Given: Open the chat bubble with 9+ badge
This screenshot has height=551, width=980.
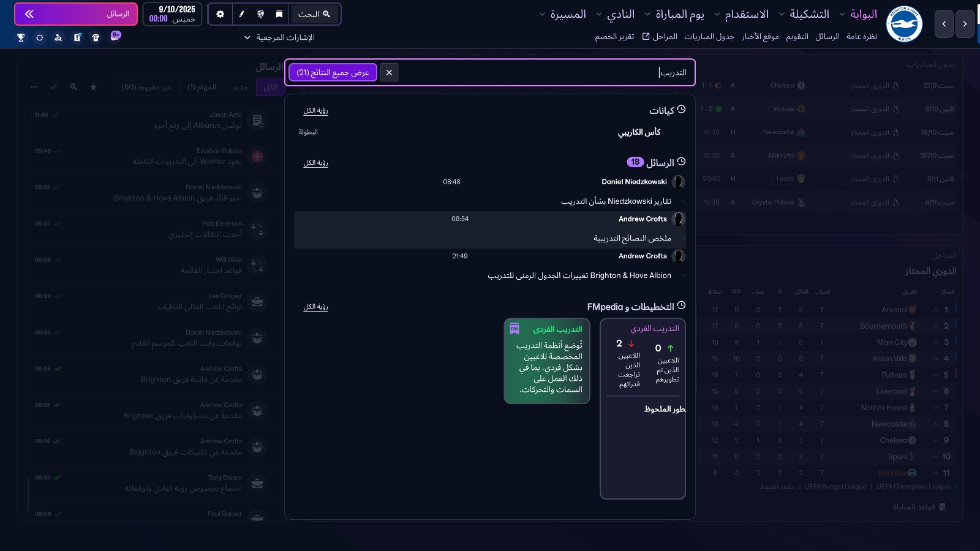Looking at the screenshot, I should [x=115, y=37].
